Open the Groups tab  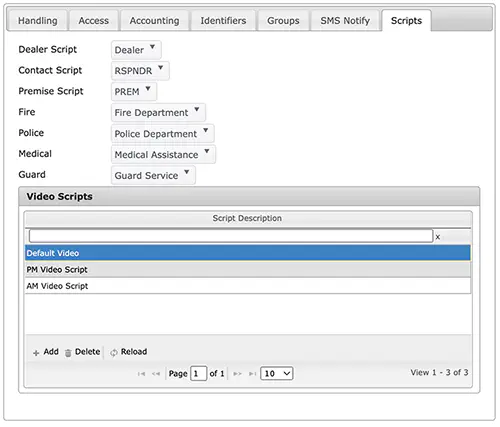(283, 21)
